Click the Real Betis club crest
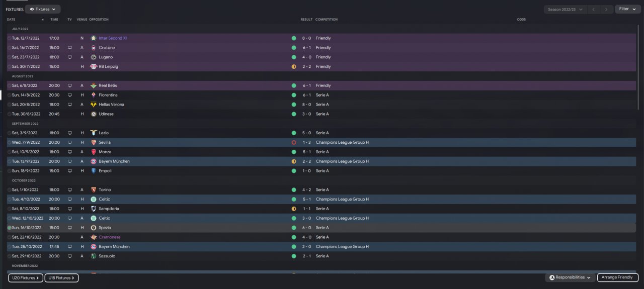 [94, 85]
